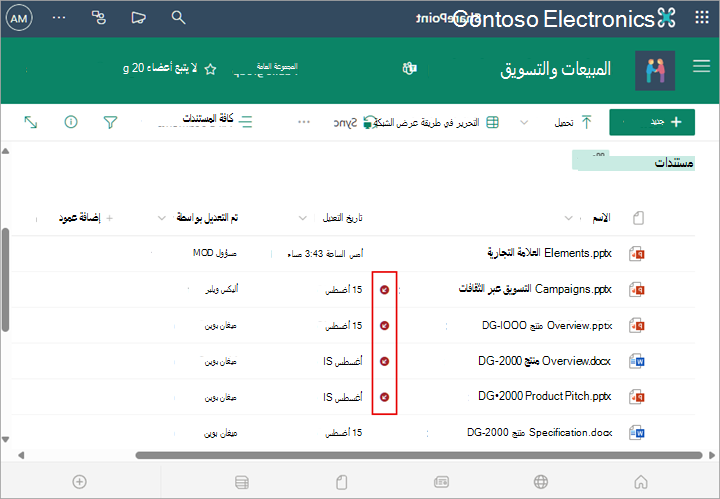Click the scroll left arrow
This screenshot has height=499, width=720.
[x=21, y=455]
